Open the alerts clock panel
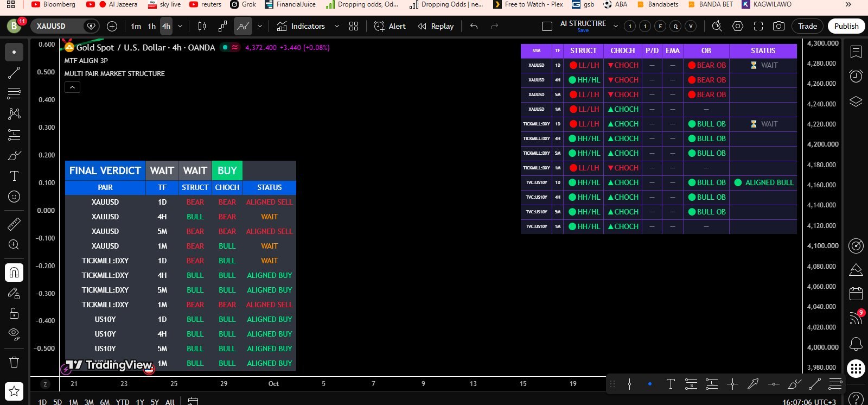 coord(856,76)
